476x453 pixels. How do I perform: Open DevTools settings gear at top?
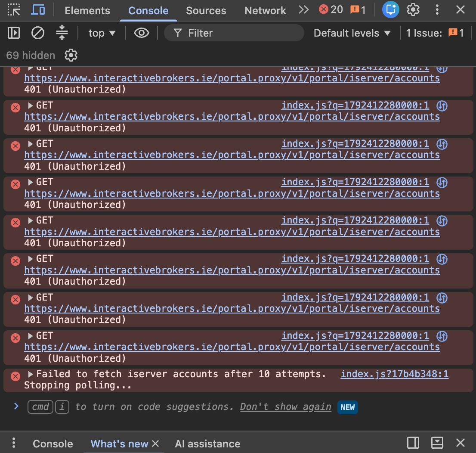coord(413,10)
